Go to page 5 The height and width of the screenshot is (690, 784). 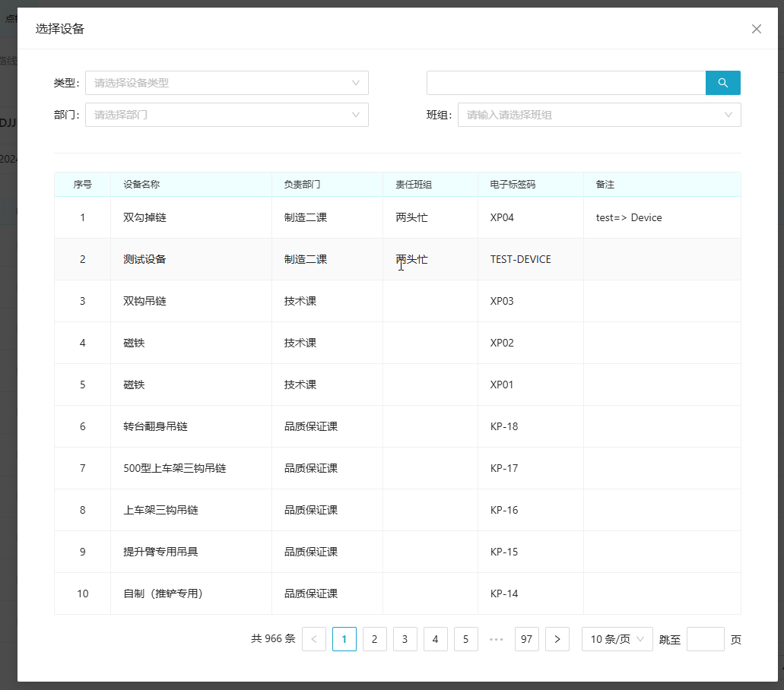point(465,639)
